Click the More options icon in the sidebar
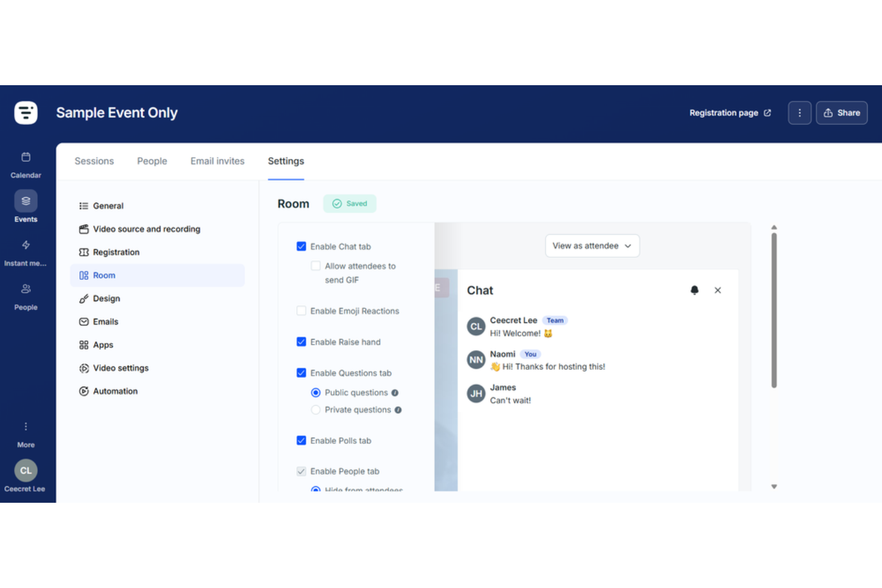 26,426
